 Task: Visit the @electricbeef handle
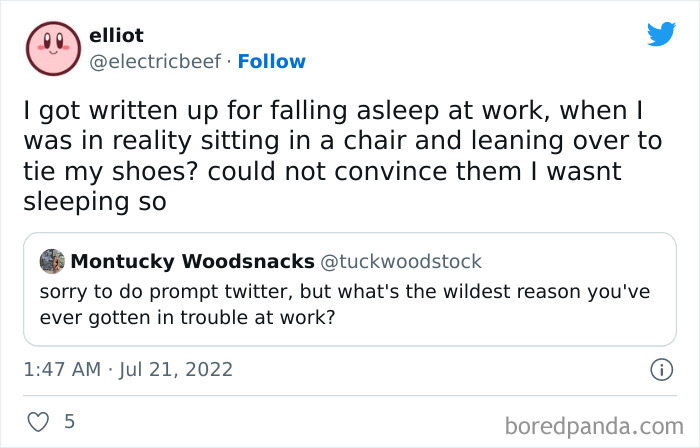[x=154, y=62]
